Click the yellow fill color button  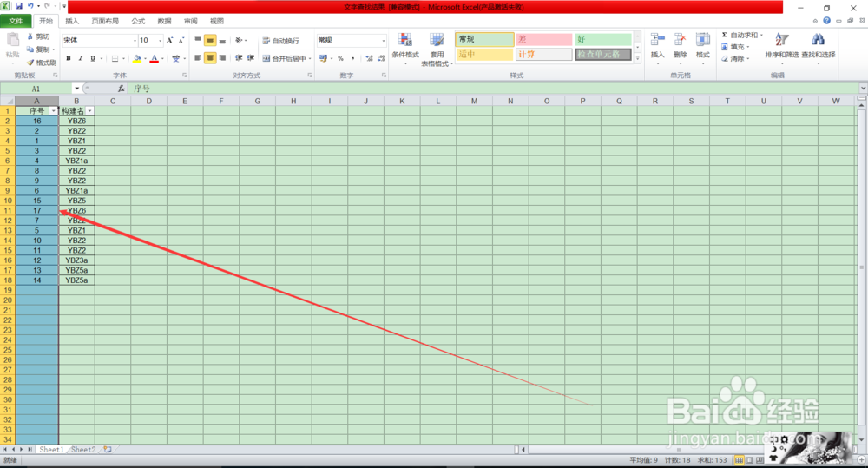pyautogui.click(x=137, y=58)
